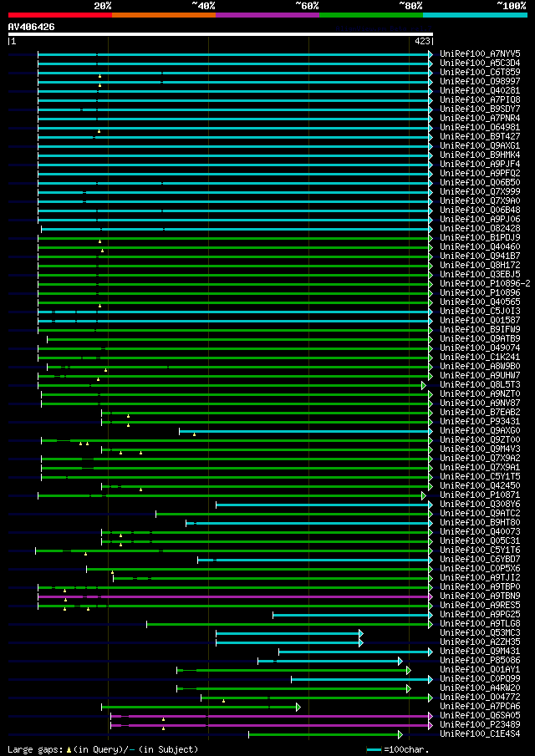Click the red 20% legend segment
The height and width of the screenshot is (756, 535).
60,15
